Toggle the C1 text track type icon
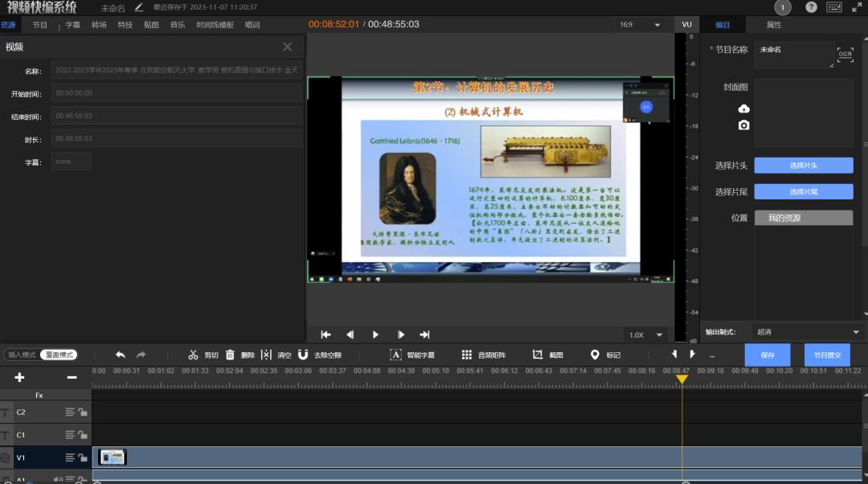868x484 pixels. 5,435
